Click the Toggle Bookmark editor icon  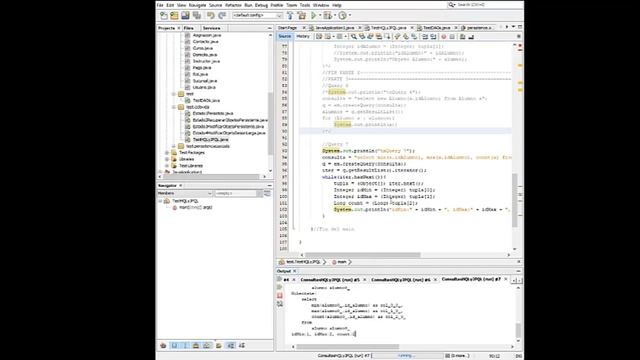tap(414, 37)
